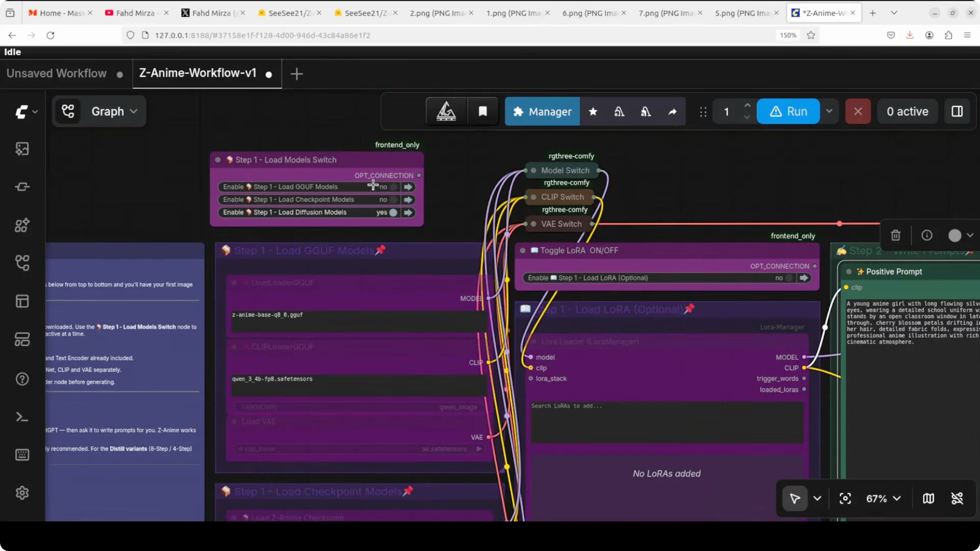Open the 67% zoom level dropdown
The width and height of the screenshot is (980, 551).
tap(883, 498)
